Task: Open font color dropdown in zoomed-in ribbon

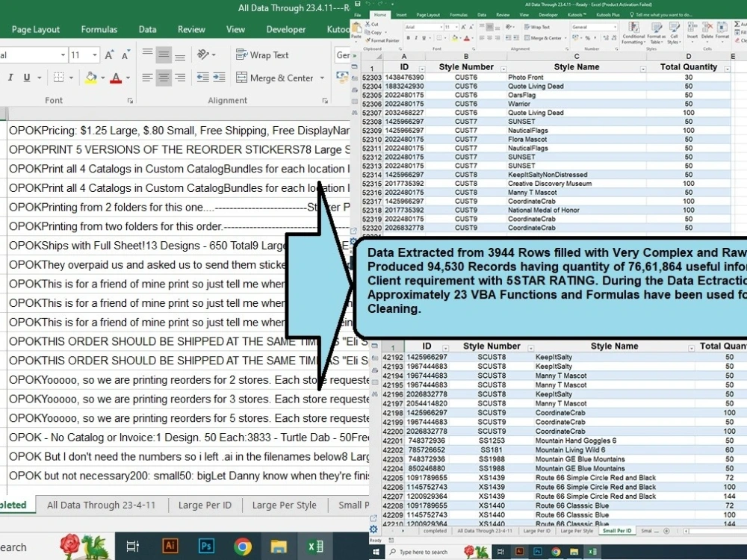Action: [x=128, y=78]
